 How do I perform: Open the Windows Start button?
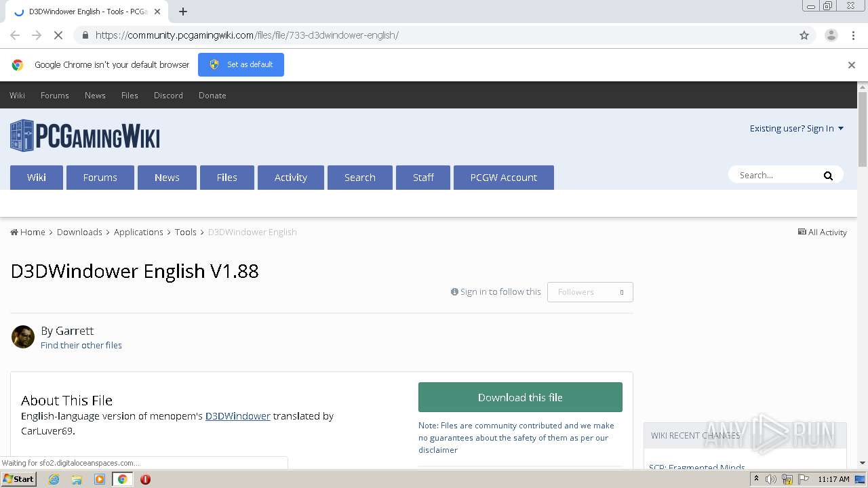pos(18,479)
